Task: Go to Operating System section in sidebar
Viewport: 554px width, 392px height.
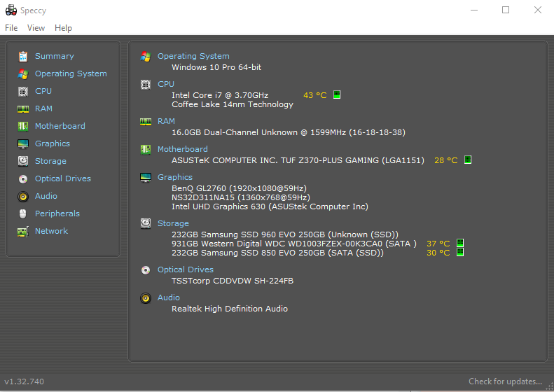Action: point(71,73)
